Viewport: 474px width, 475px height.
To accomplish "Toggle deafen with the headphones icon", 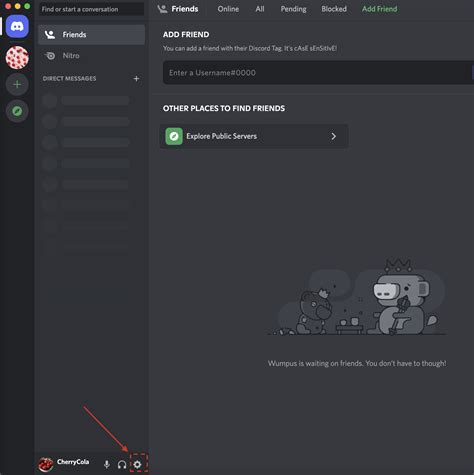I will coord(122,464).
